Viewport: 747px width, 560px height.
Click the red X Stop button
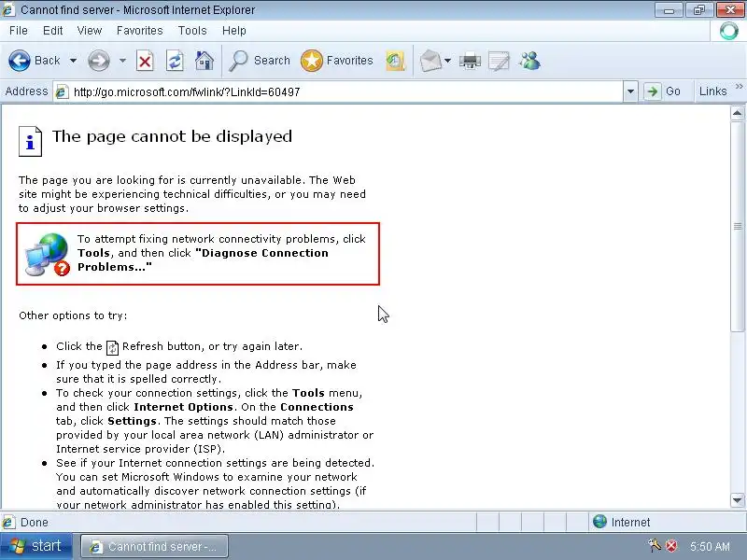[145, 61]
